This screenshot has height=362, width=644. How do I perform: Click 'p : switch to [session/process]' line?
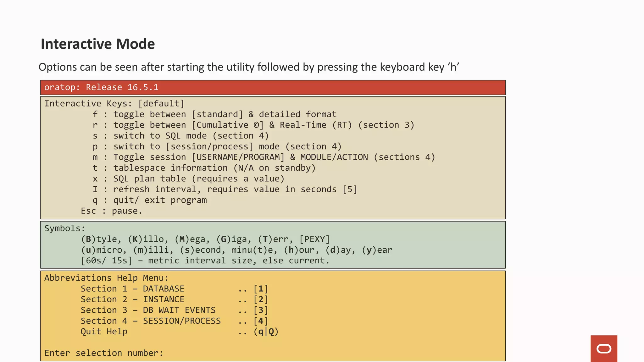pyautogui.click(x=217, y=146)
